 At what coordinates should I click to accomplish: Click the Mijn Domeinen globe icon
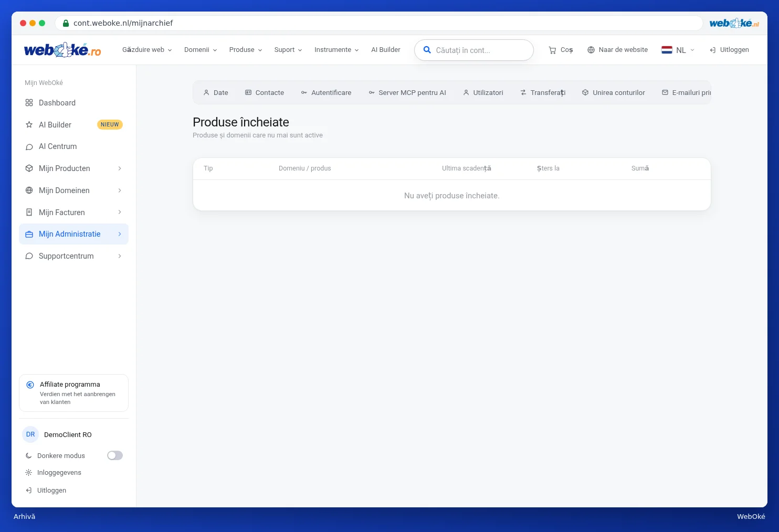[29, 190]
